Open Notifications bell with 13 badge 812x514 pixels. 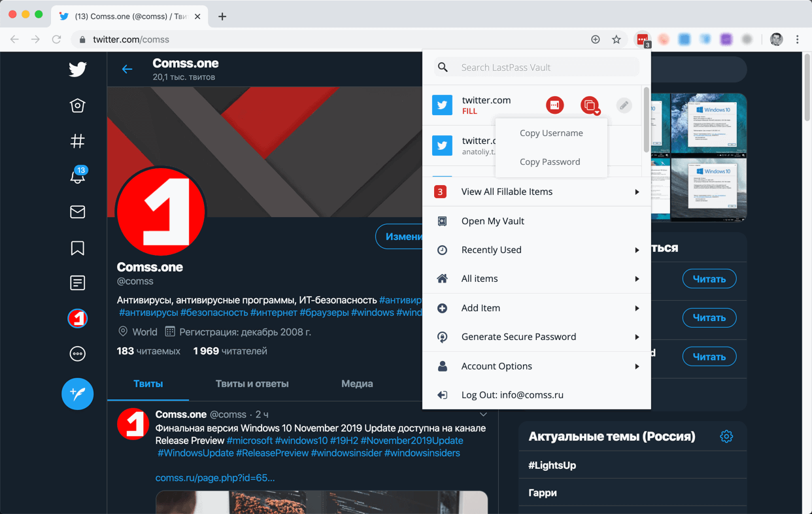[x=78, y=175]
